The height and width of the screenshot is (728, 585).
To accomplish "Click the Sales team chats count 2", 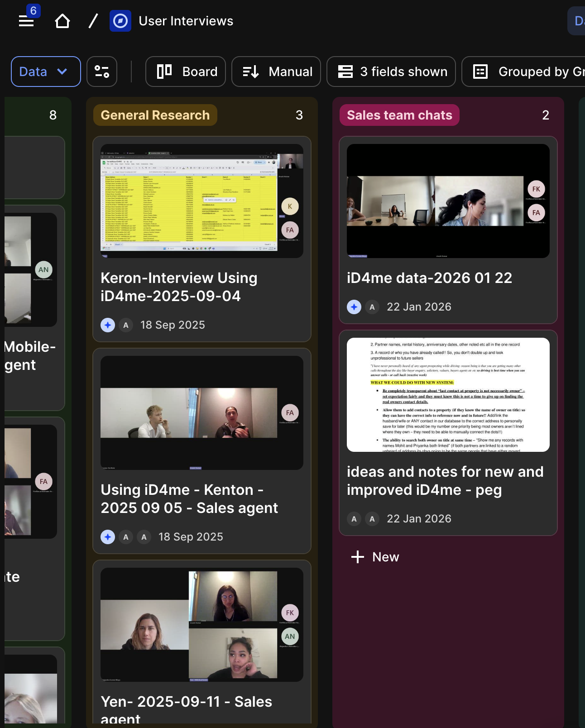I will coord(546,115).
